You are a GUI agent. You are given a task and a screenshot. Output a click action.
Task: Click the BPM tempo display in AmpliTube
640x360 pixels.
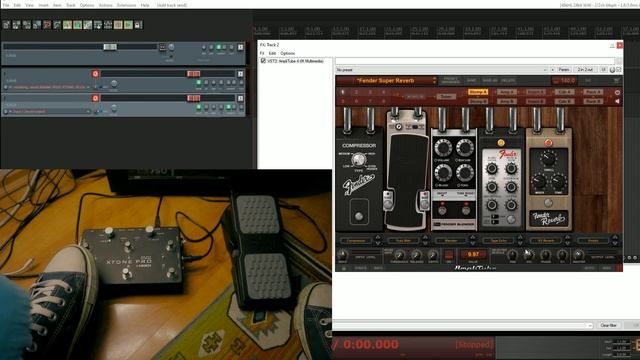point(564,80)
